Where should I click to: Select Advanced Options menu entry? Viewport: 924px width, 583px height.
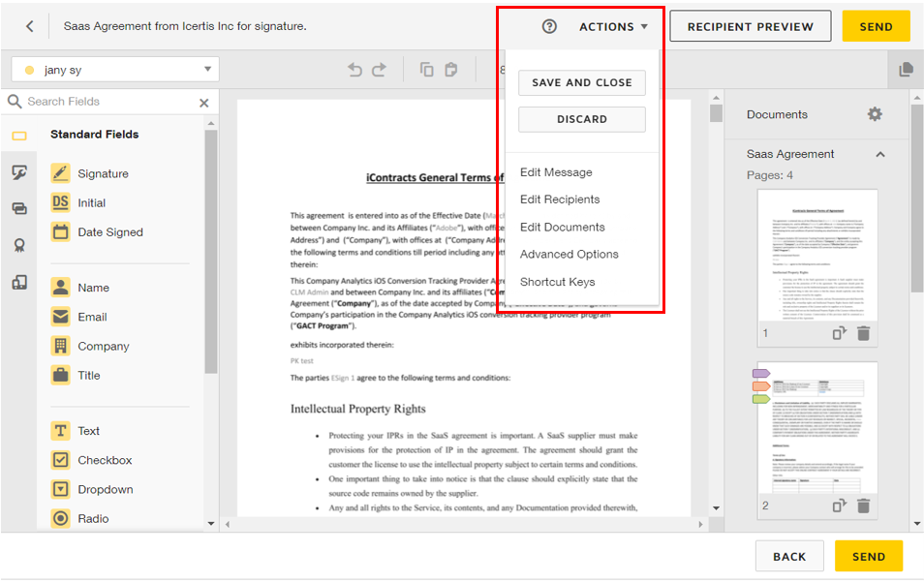tap(569, 254)
